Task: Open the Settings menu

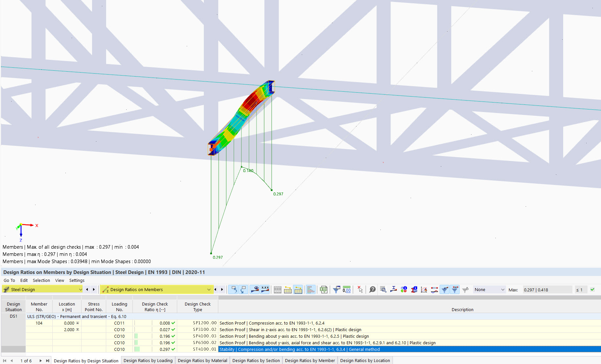Action: [x=77, y=280]
